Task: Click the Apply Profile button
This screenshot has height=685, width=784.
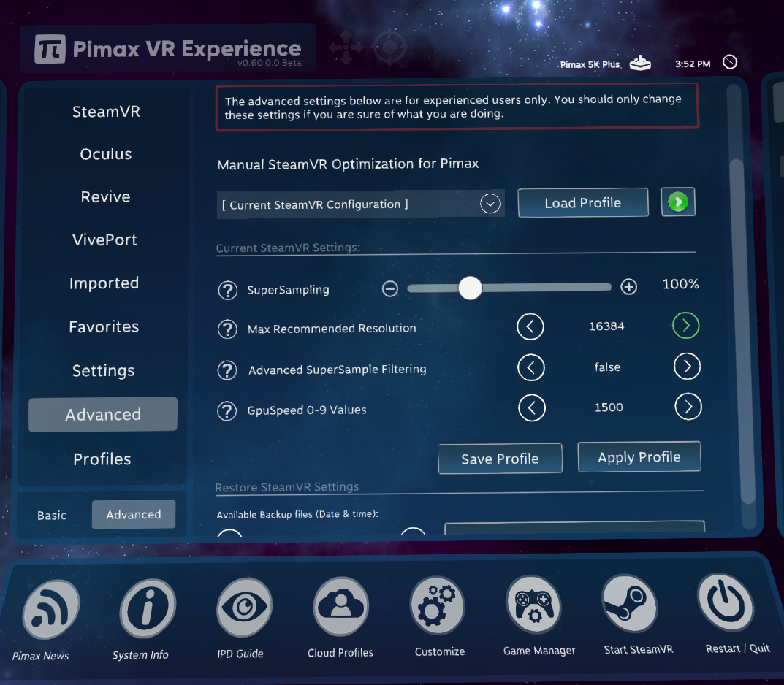Action: pyautogui.click(x=639, y=456)
